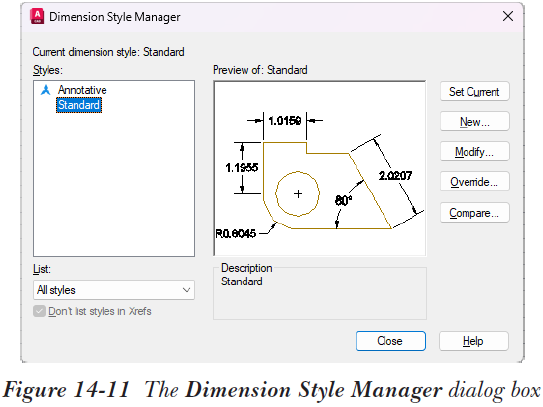Click the Compare button
Screen dimensions: 543x407
click(474, 213)
